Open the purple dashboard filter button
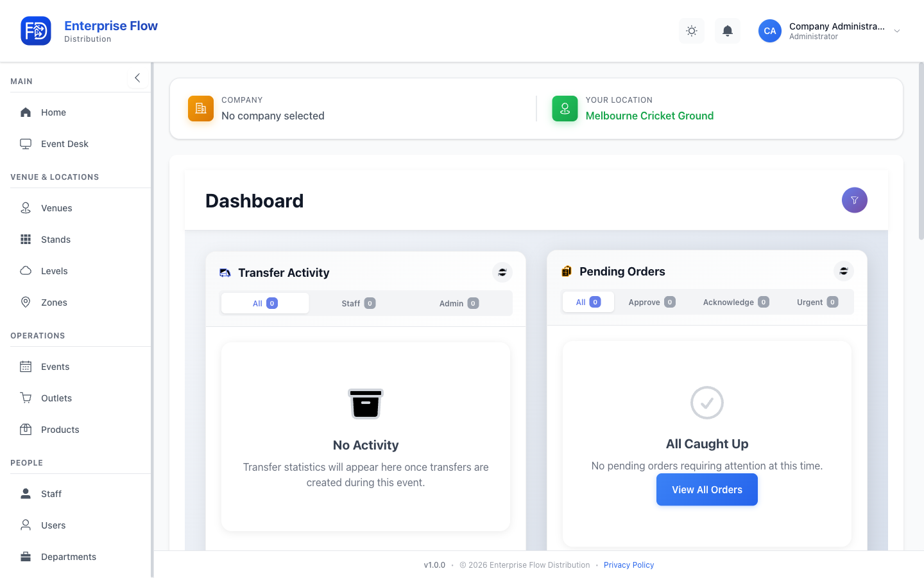The width and height of the screenshot is (924, 578). (855, 200)
